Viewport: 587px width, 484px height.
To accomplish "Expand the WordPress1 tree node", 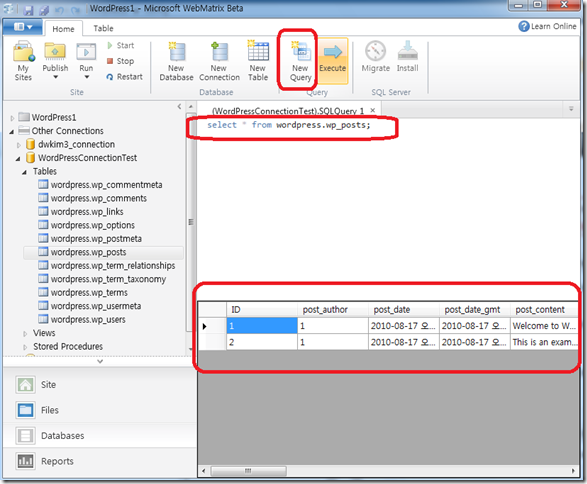I will pos(12,118).
